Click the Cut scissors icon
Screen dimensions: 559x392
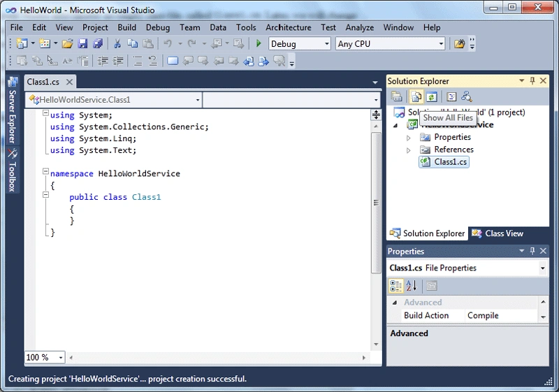click(117, 43)
